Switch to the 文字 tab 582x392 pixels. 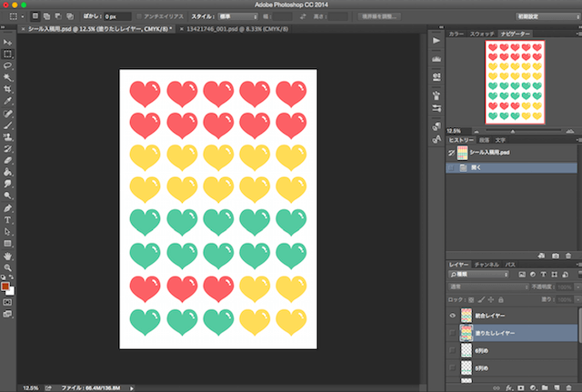coord(500,140)
